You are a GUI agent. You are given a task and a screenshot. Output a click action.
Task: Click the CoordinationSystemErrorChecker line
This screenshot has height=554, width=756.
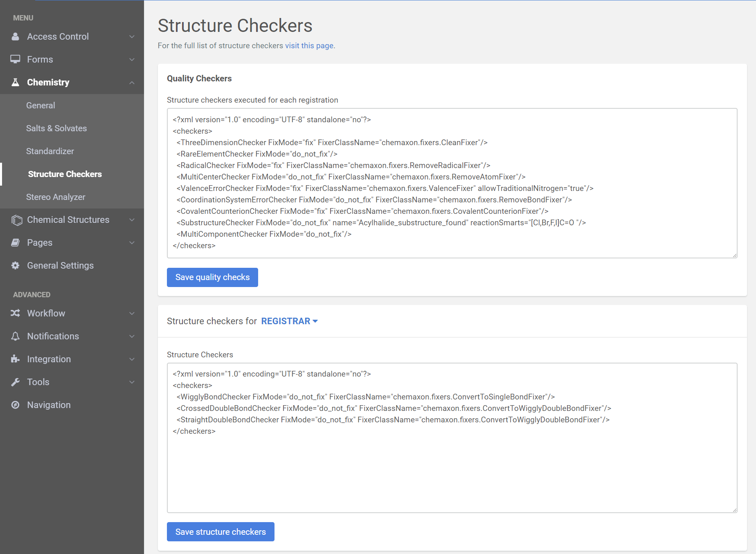374,200
